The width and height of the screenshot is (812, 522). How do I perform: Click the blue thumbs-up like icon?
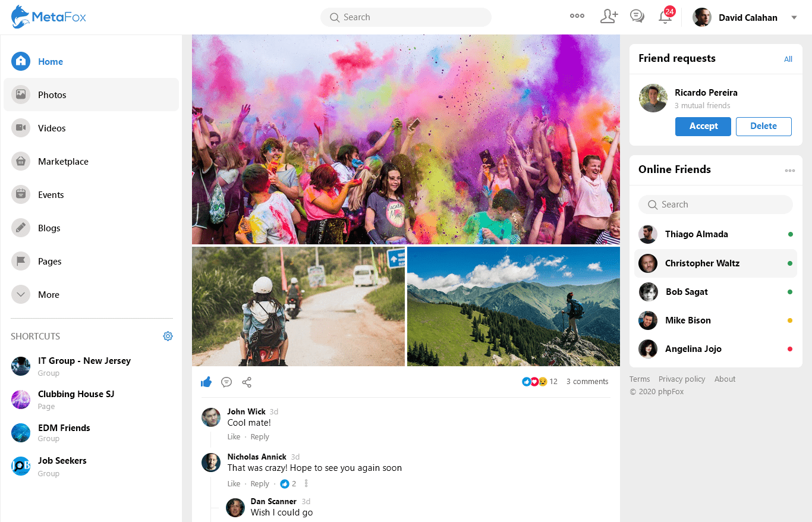tap(206, 382)
